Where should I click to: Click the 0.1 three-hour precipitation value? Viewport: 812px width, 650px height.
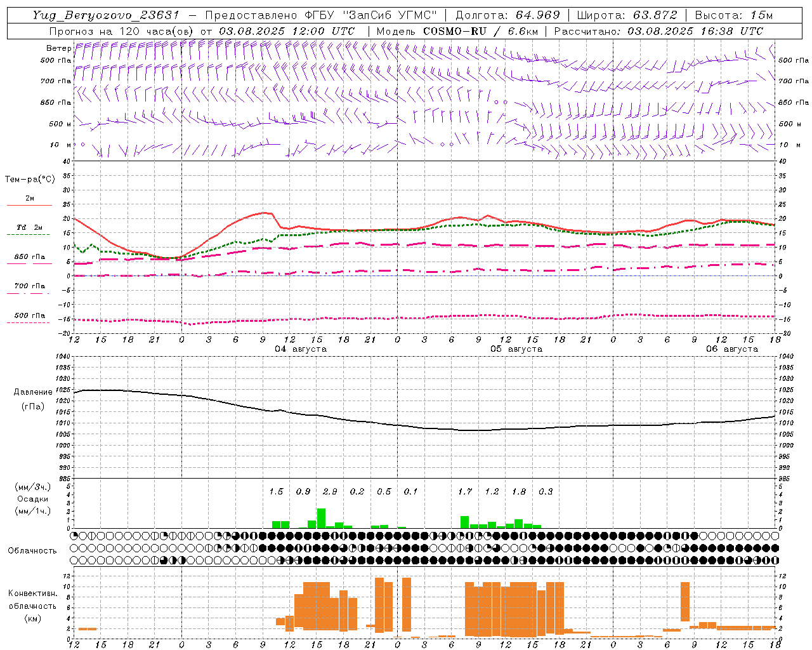tap(411, 492)
